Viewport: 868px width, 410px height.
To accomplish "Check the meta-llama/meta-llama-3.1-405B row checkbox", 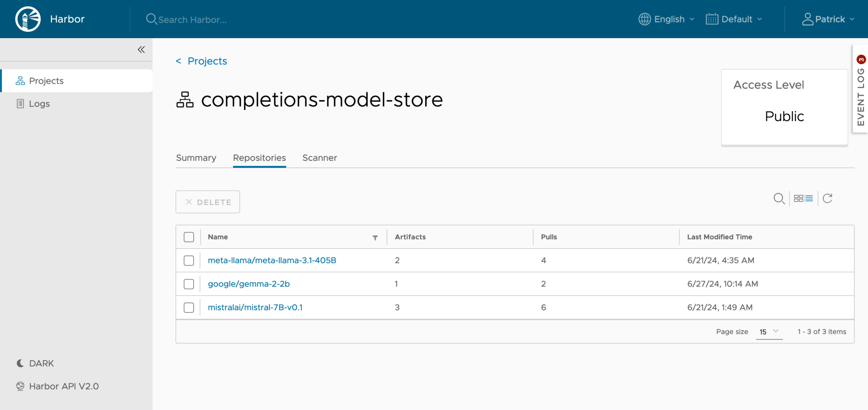I will 189,260.
